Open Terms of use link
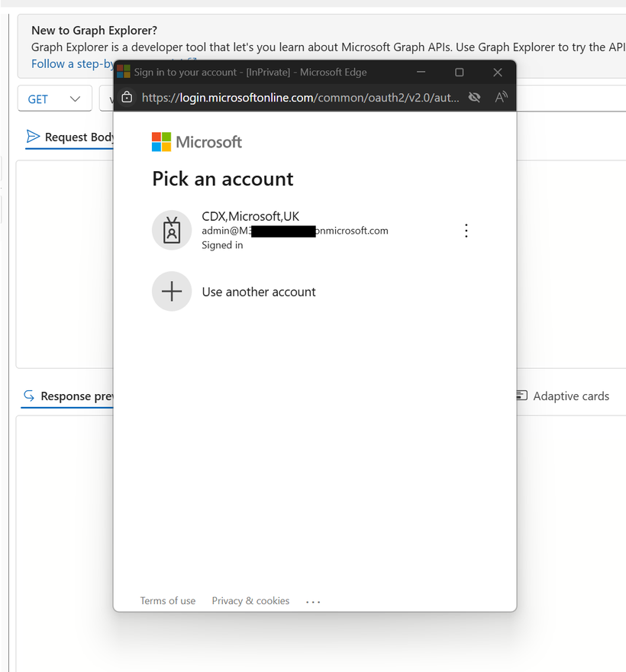The width and height of the screenshot is (626, 672). [x=167, y=601]
